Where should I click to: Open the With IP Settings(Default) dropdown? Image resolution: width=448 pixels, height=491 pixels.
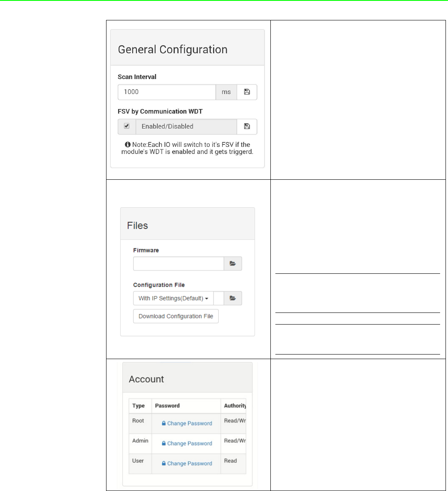pyautogui.click(x=173, y=298)
